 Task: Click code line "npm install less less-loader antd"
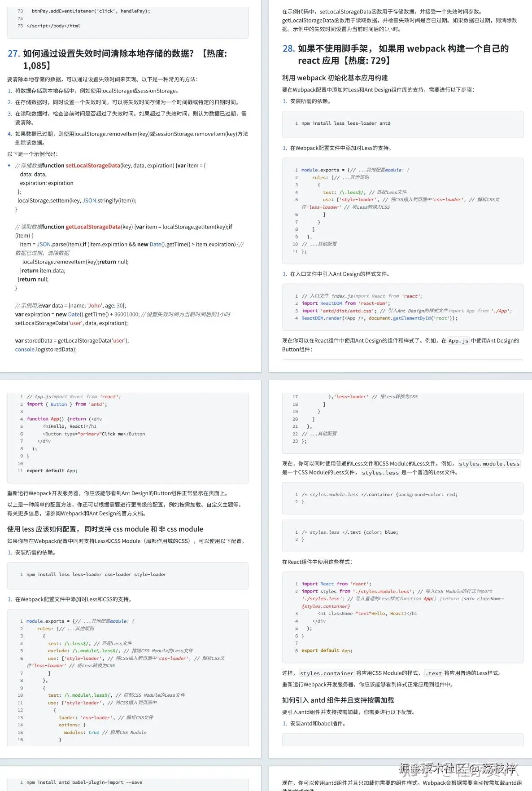[346, 123]
